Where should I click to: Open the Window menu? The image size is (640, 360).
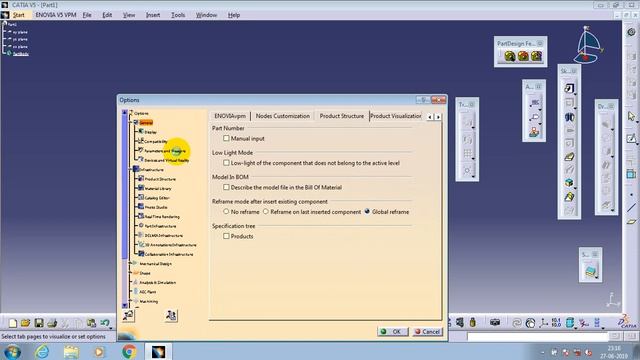[x=206, y=15]
